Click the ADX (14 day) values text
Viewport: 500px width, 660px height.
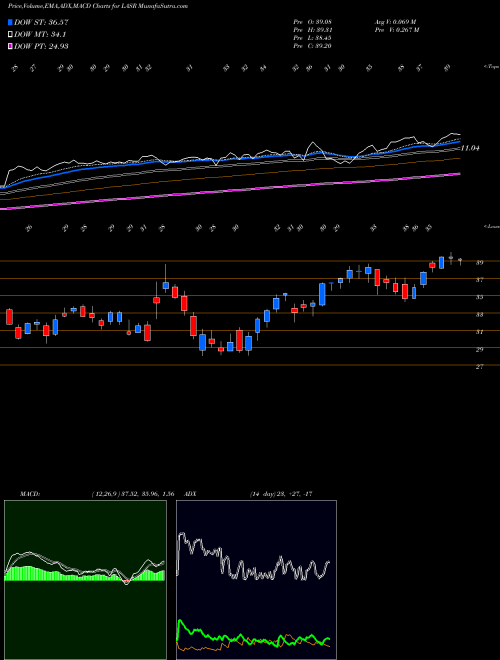(280, 494)
